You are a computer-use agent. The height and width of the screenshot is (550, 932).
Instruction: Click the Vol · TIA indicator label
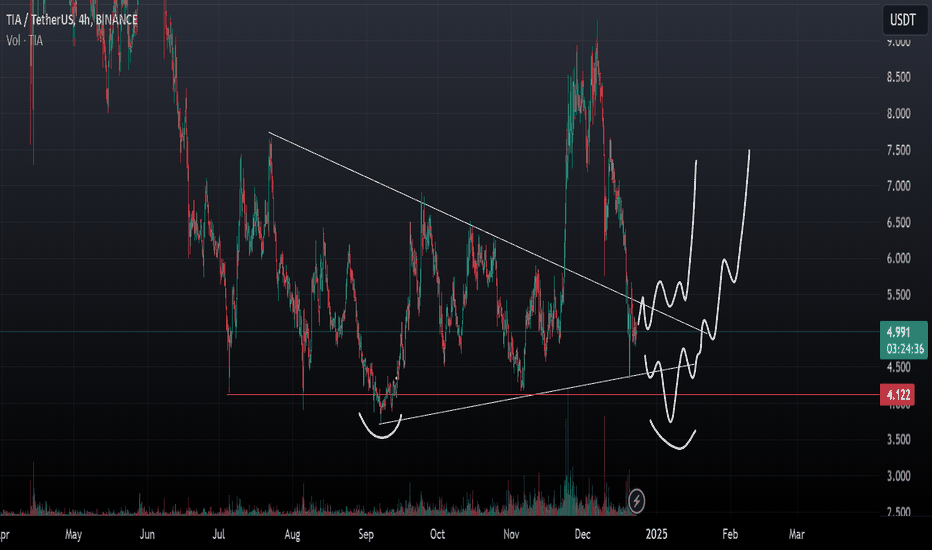click(x=24, y=40)
